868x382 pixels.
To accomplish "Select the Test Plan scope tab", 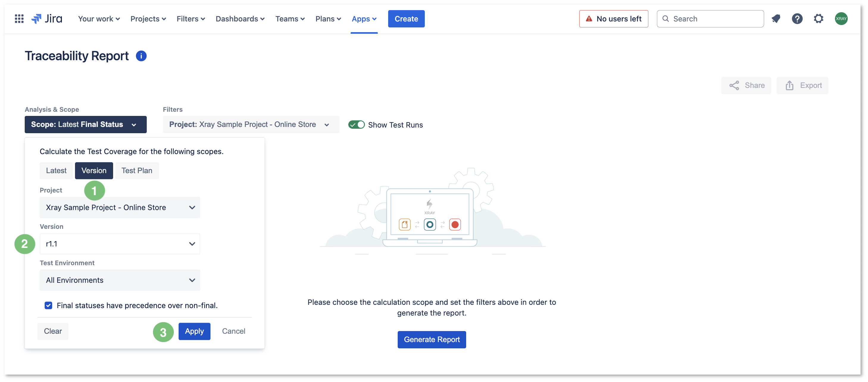I will click(137, 171).
